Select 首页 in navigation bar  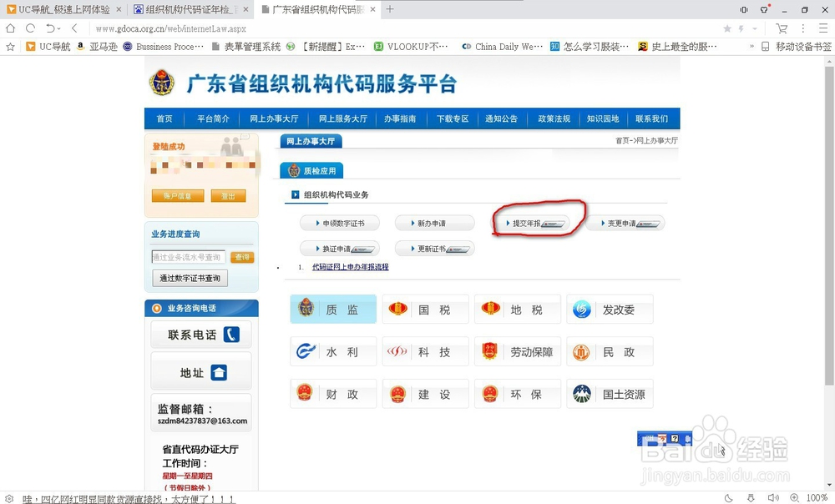click(x=164, y=118)
